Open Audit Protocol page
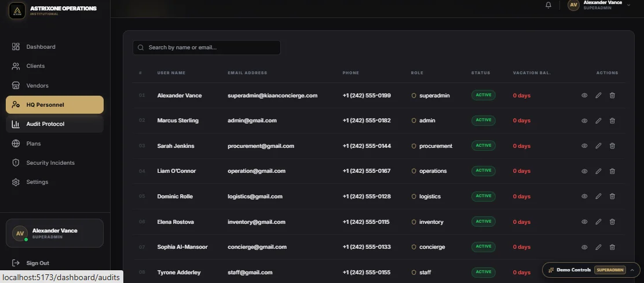The width and height of the screenshot is (644, 283). [x=54, y=124]
